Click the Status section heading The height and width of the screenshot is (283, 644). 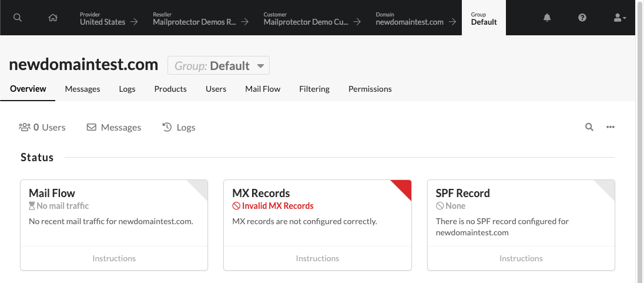[x=37, y=158]
